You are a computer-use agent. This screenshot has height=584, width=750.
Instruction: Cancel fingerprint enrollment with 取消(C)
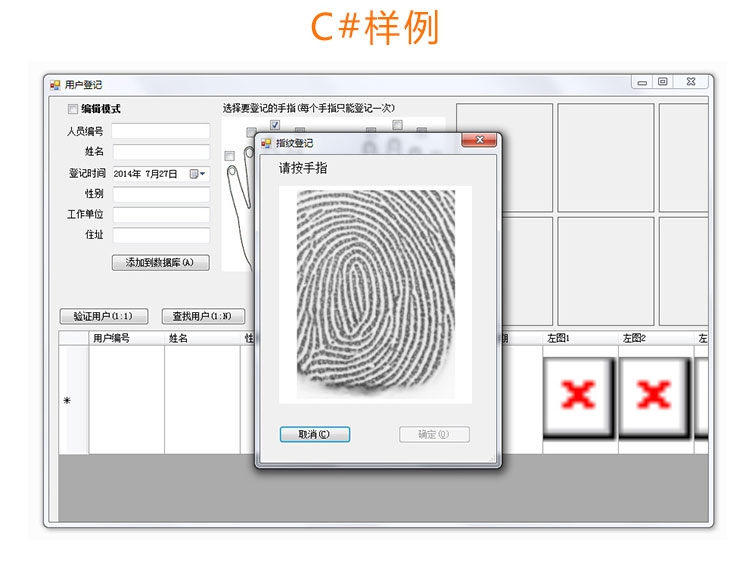314,435
